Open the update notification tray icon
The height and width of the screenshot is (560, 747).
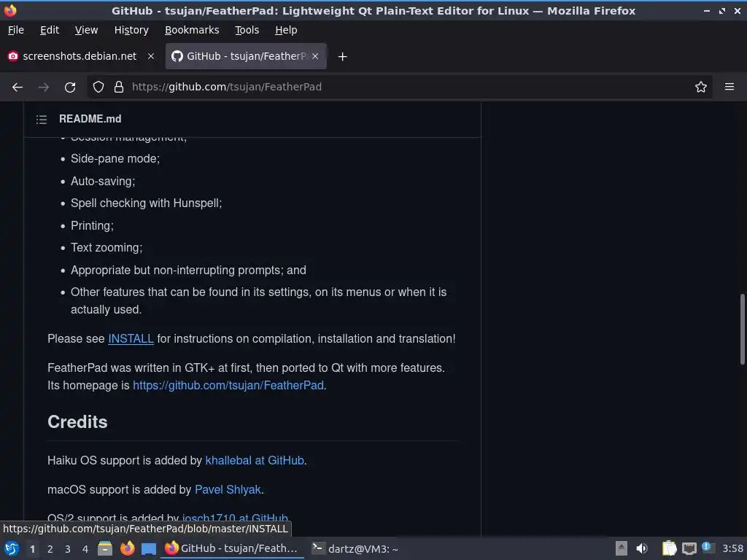click(708, 548)
